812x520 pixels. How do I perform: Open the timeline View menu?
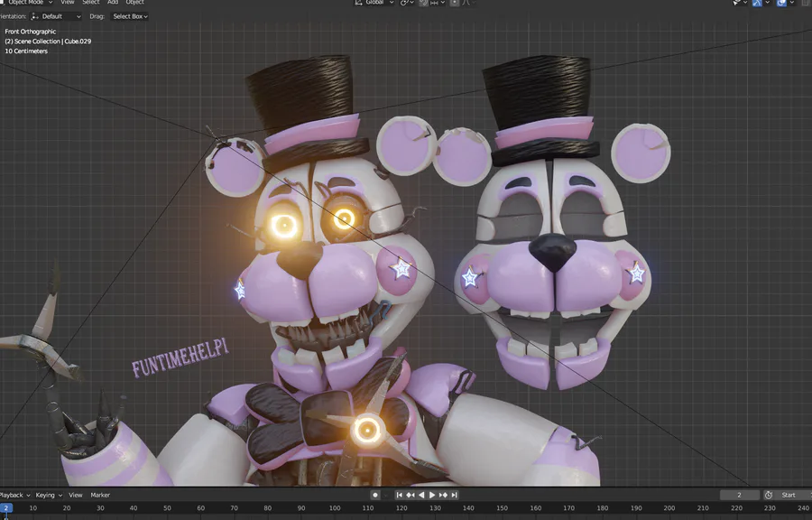point(76,495)
